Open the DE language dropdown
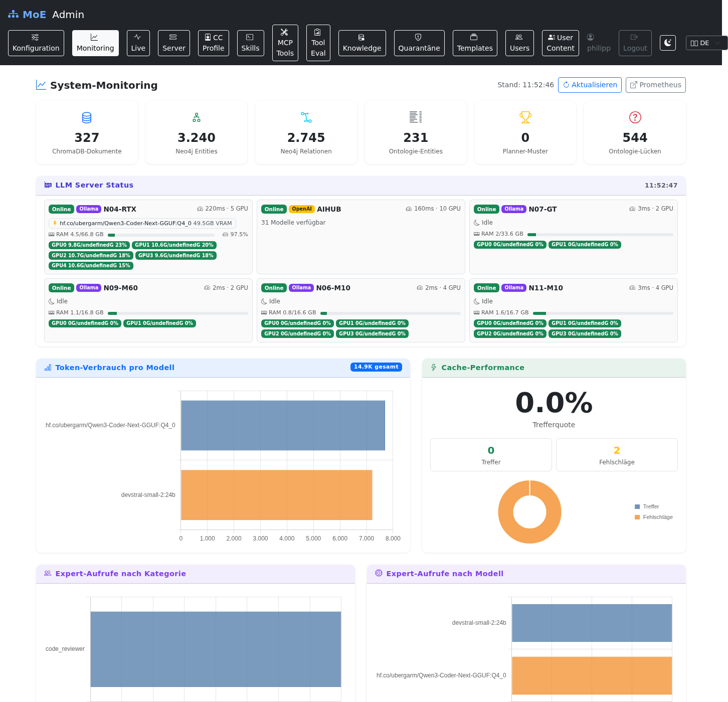This screenshot has width=728, height=702. 705,43
